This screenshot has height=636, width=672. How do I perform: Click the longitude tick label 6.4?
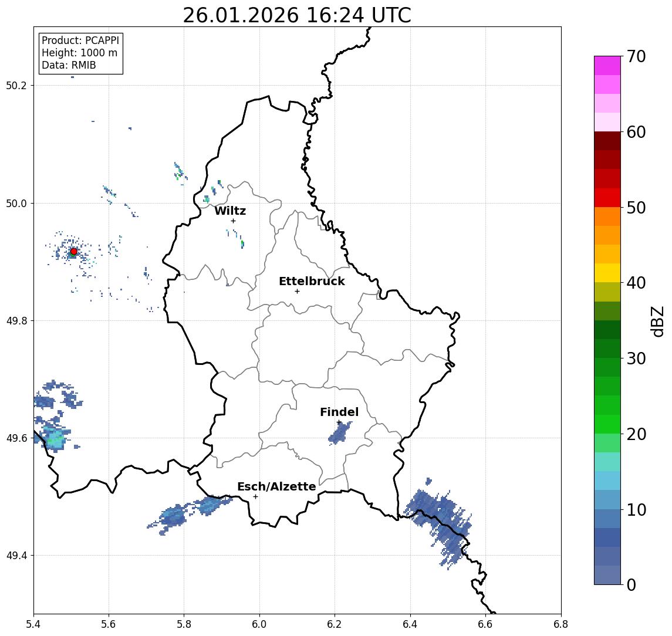(x=410, y=624)
